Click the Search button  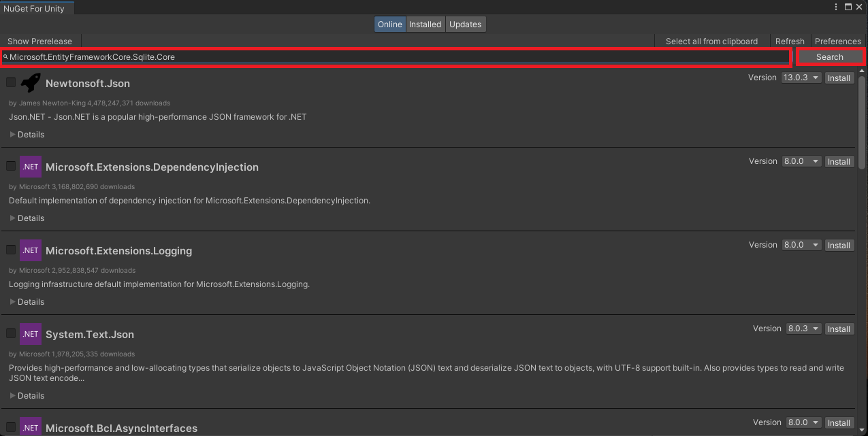[x=830, y=57]
